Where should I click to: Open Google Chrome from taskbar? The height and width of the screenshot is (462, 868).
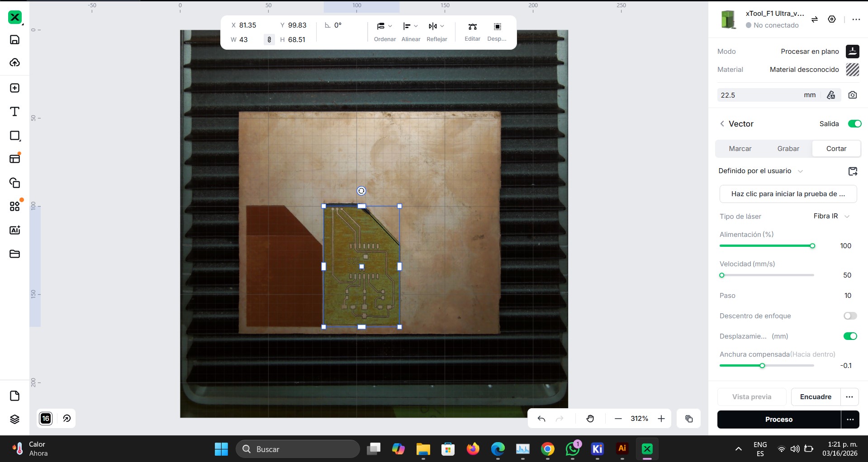coord(548,449)
